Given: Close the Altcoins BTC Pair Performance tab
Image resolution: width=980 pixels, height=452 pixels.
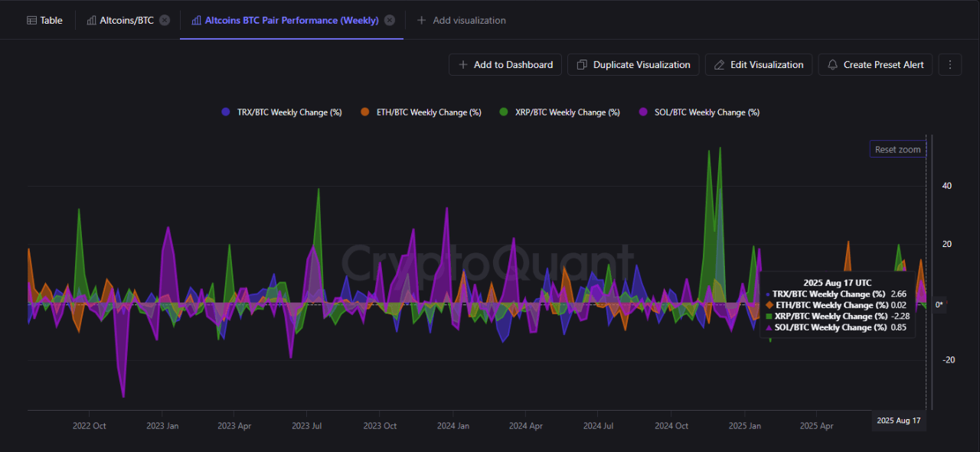Looking at the screenshot, I should (390, 21).
